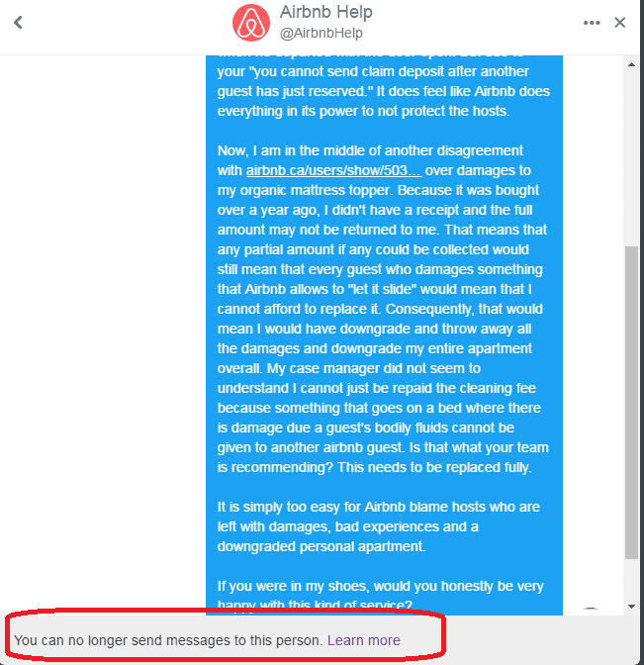This screenshot has height=665, width=644.
Task: Click the @AirbnbHelp handle
Action: pos(322,33)
